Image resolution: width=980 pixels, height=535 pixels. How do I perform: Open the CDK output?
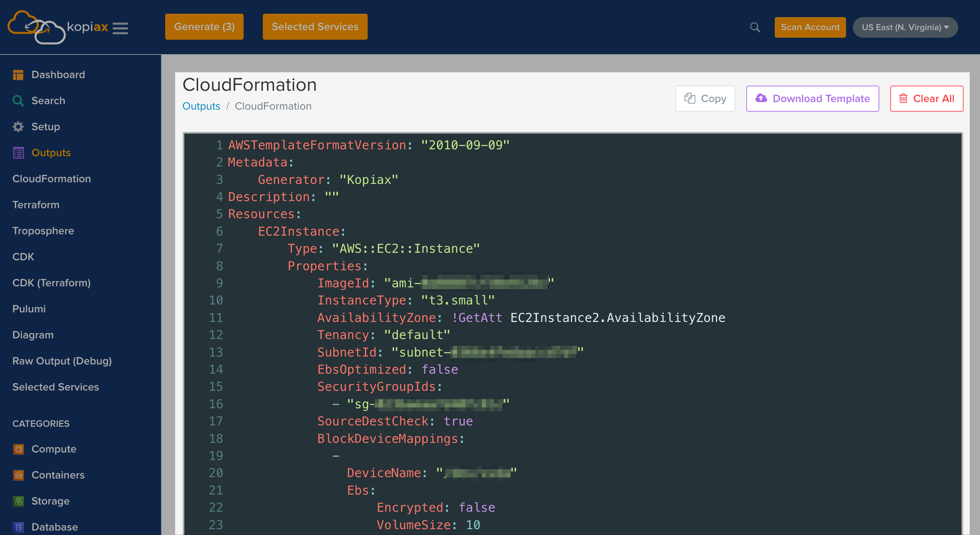point(23,257)
